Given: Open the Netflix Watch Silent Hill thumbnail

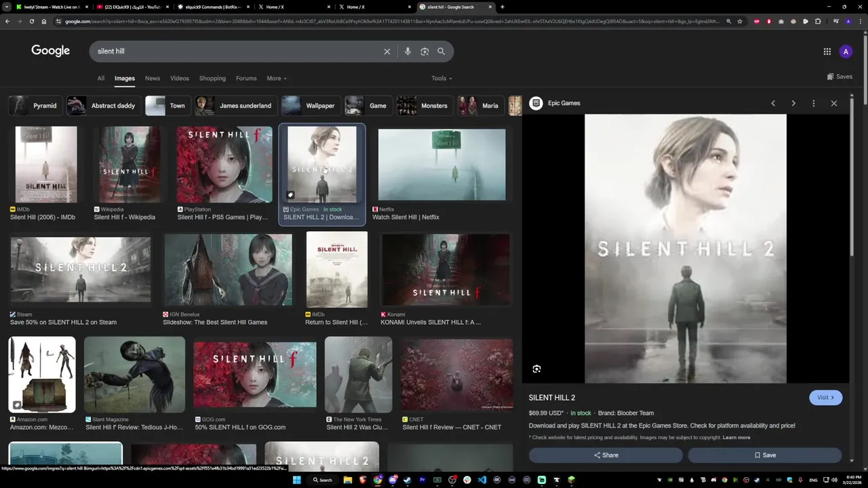Looking at the screenshot, I should coord(441,164).
